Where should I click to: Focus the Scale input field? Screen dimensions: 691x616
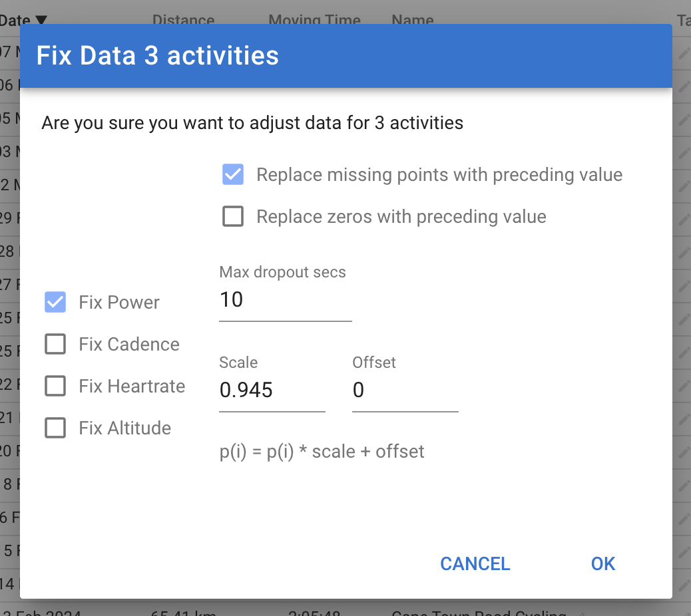(272, 390)
